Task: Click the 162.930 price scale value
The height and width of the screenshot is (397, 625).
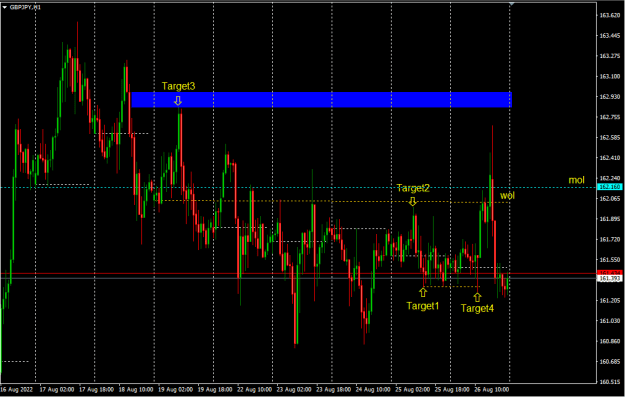Action: (x=610, y=96)
